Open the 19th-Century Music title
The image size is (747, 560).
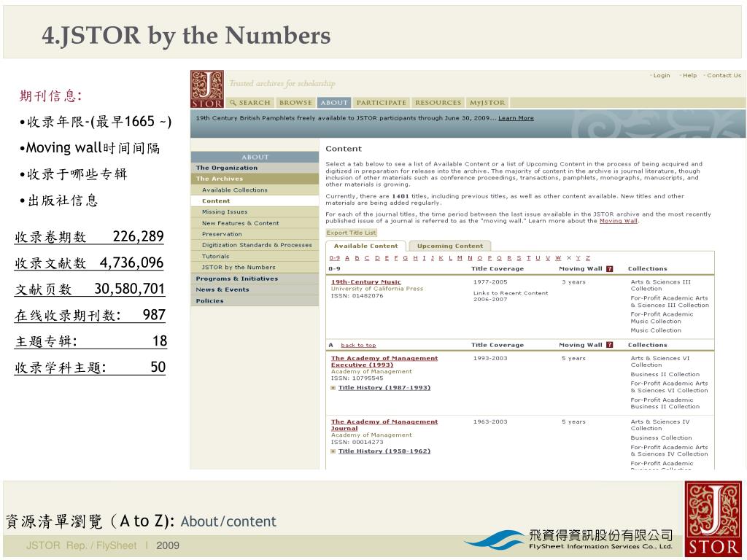tap(366, 282)
